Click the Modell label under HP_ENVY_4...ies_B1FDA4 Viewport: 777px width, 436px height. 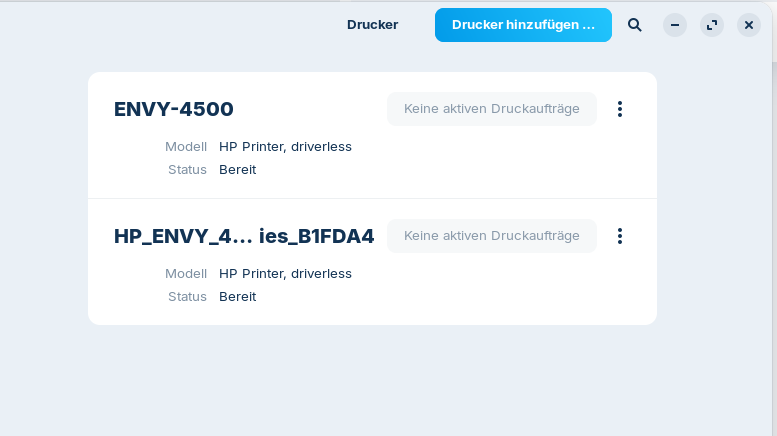(x=186, y=274)
